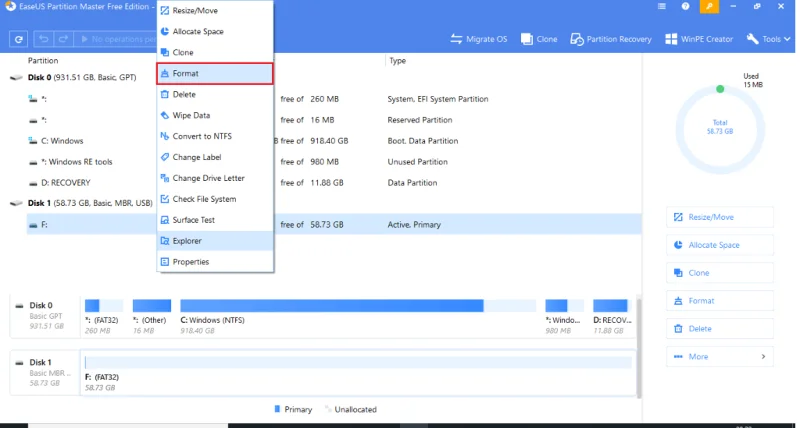Click the Disk 1 Basic MBR label in the disk map
The width and height of the screenshot is (800, 428).
click(x=45, y=372)
